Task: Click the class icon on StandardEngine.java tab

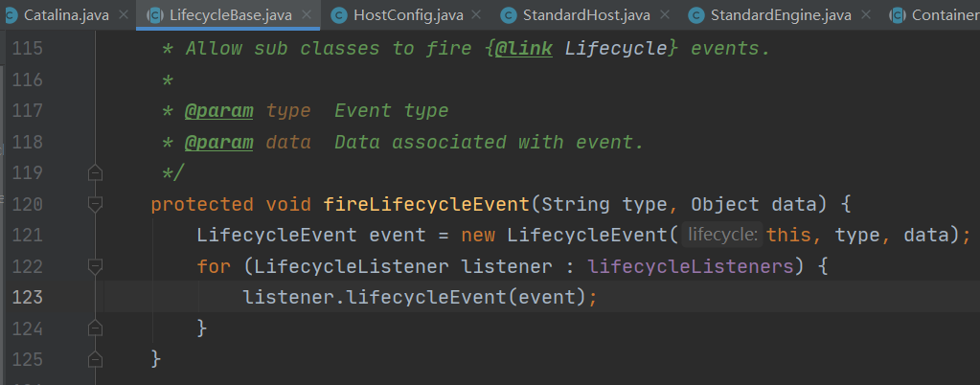Action: [695, 15]
